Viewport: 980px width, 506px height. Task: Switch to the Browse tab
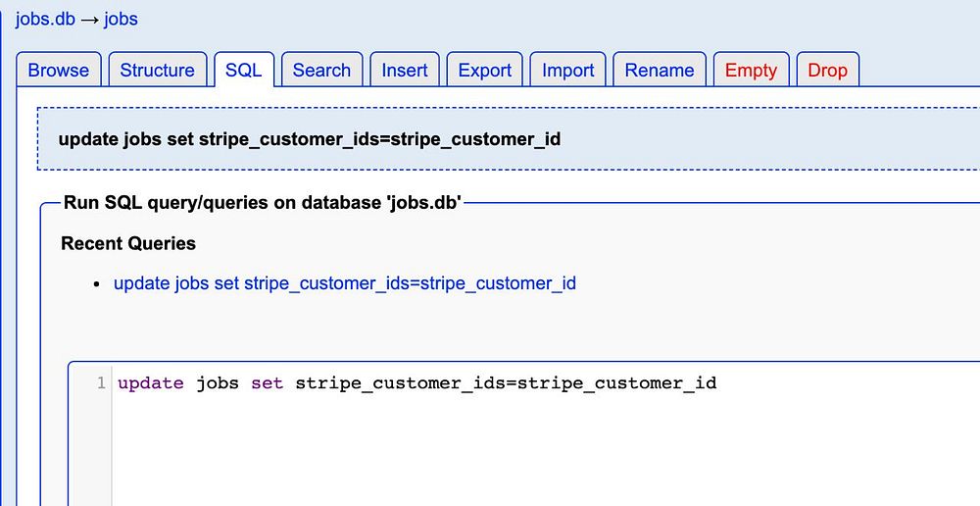(59, 71)
